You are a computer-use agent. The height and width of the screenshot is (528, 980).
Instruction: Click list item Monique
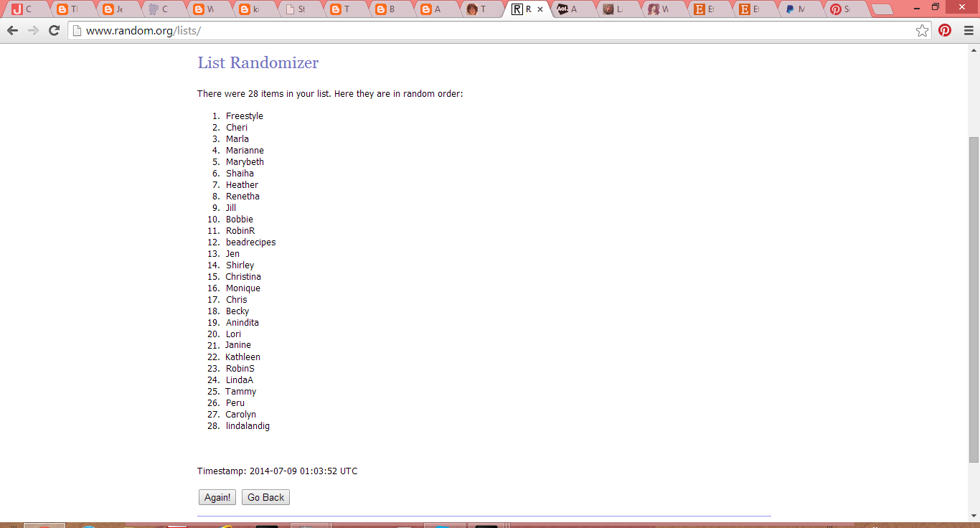243,288
